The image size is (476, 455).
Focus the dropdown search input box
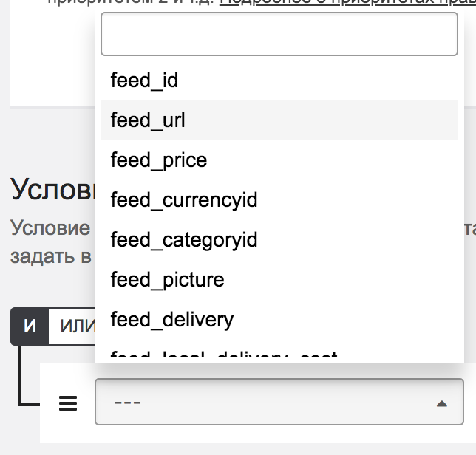click(x=279, y=35)
